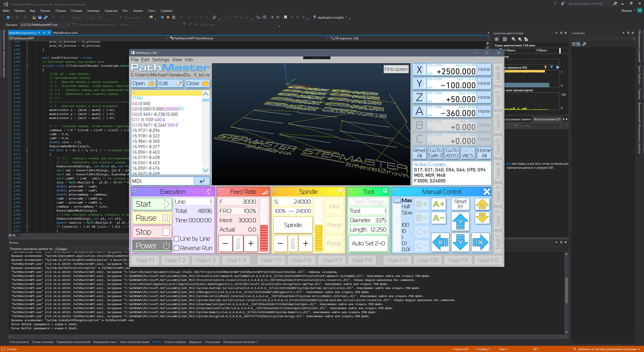The height and width of the screenshot is (352, 644).
Task: Pause debugging in Visual Studio toolbar
Action: point(162,17)
